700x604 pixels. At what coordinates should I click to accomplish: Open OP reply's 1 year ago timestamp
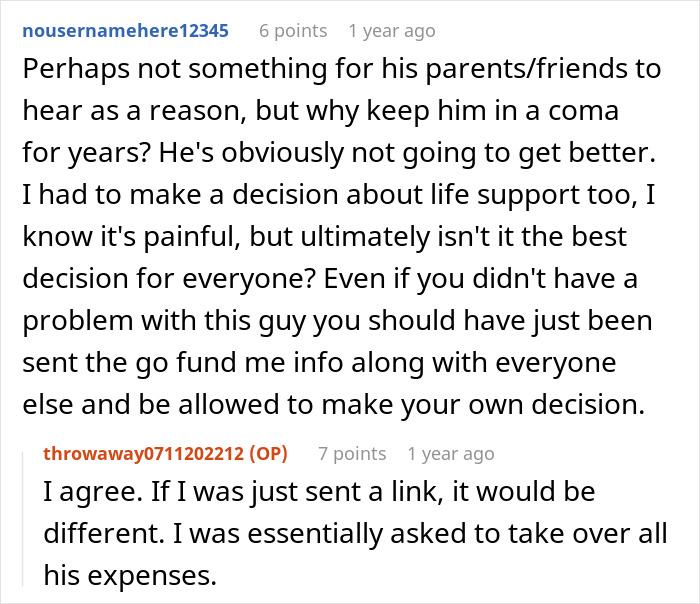pos(451,454)
